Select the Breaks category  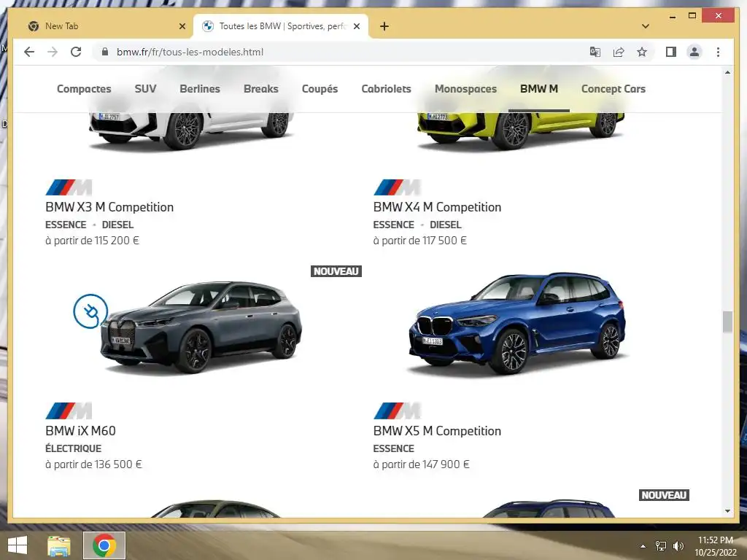click(x=260, y=89)
